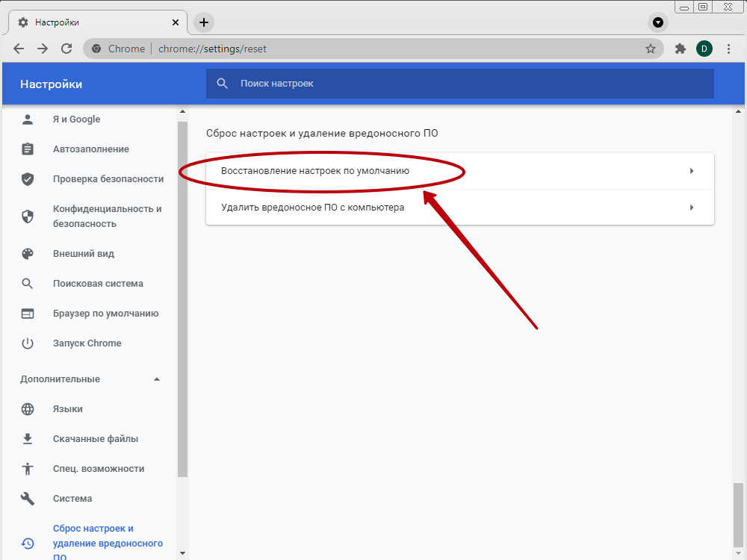747x560 pixels.
Task: Open the Поисковая система settings section
Action: (98, 284)
